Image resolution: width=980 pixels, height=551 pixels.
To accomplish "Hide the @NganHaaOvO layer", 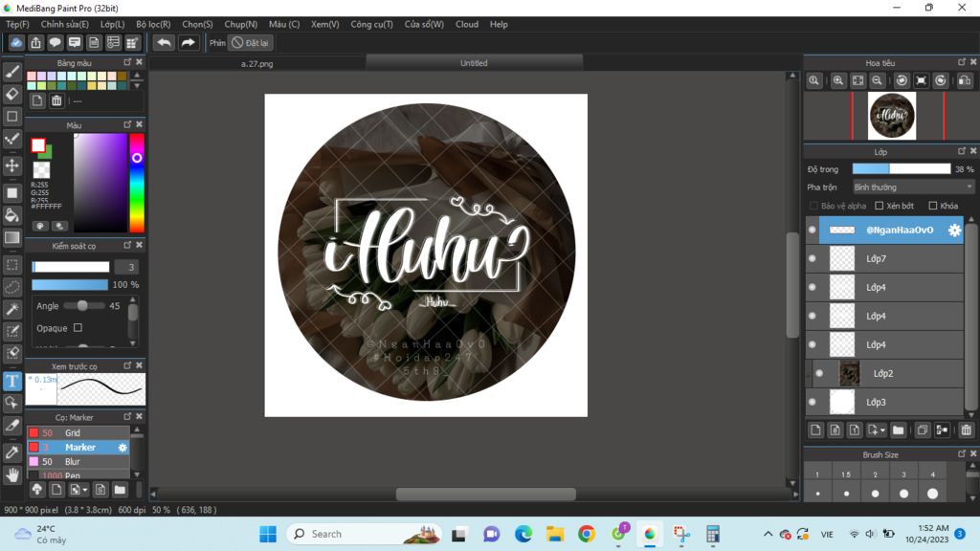I will (x=813, y=230).
